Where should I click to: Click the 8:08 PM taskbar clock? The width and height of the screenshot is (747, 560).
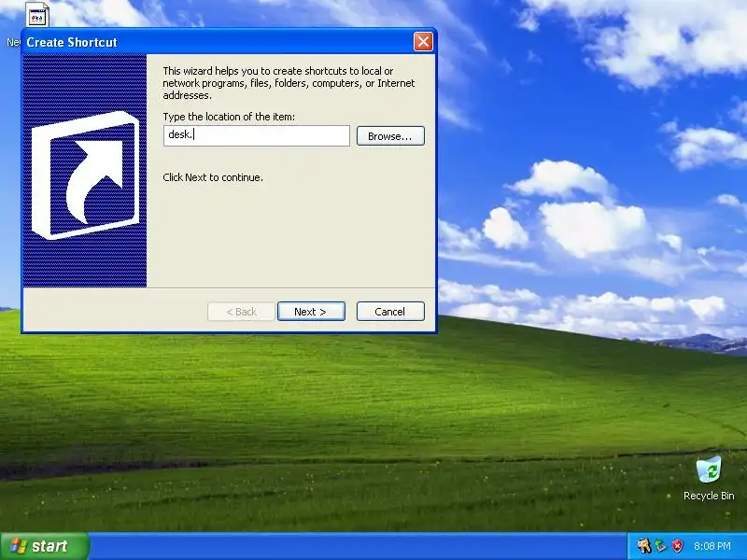click(712, 546)
